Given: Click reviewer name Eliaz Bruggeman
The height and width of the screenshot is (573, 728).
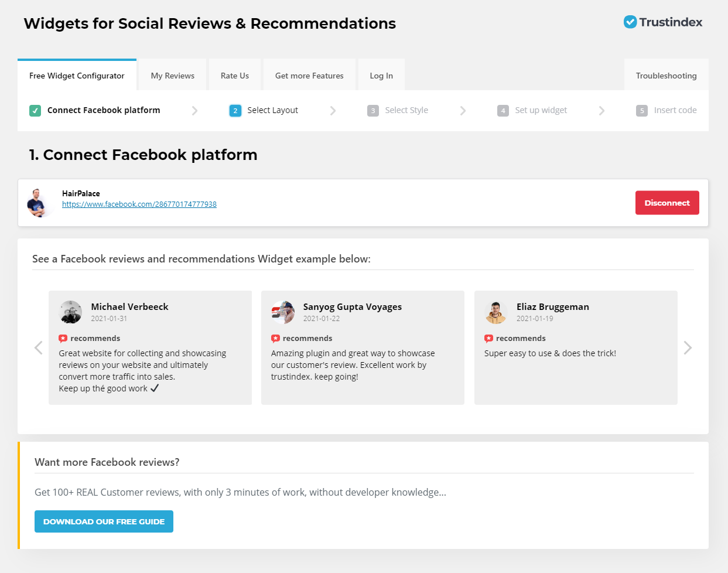Looking at the screenshot, I should coord(553,306).
